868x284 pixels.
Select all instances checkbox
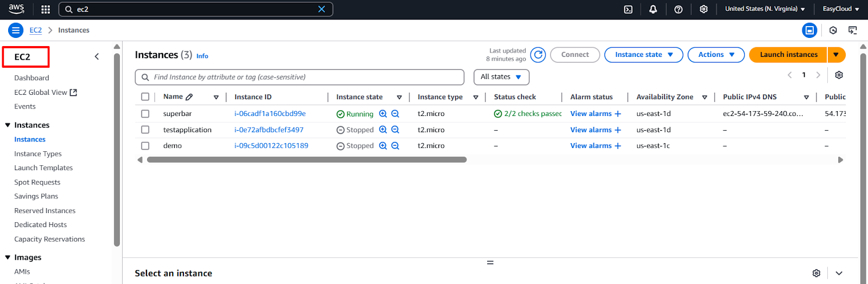pyautogui.click(x=145, y=97)
